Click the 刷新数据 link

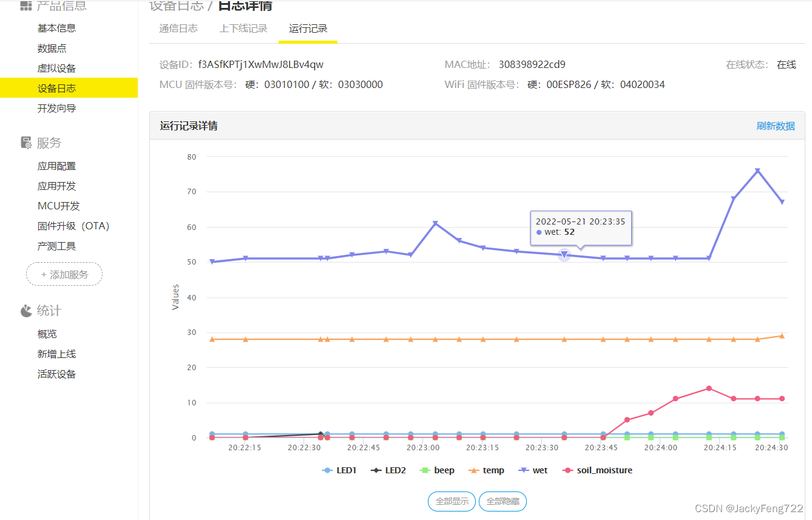coord(776,126)
